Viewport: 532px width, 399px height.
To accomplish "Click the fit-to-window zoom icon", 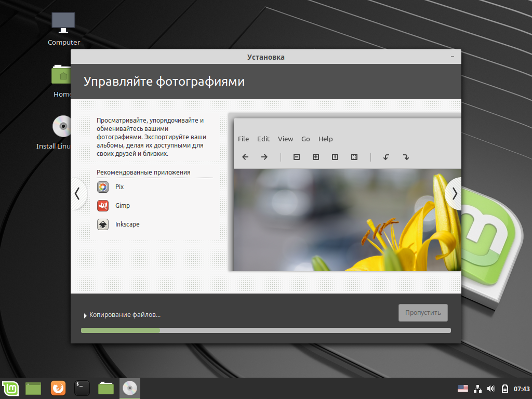I will (x=354, y=157).
